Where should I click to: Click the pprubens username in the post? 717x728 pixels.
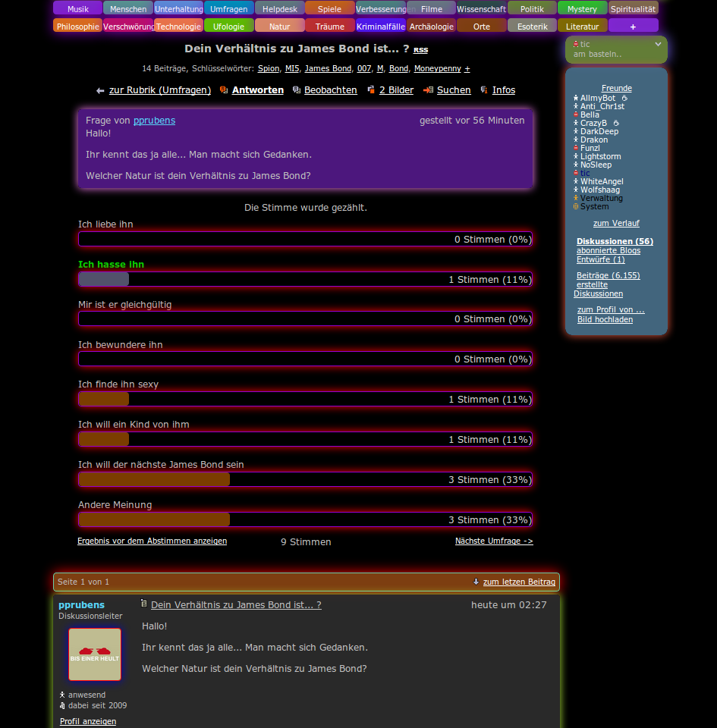pos(81,604)
